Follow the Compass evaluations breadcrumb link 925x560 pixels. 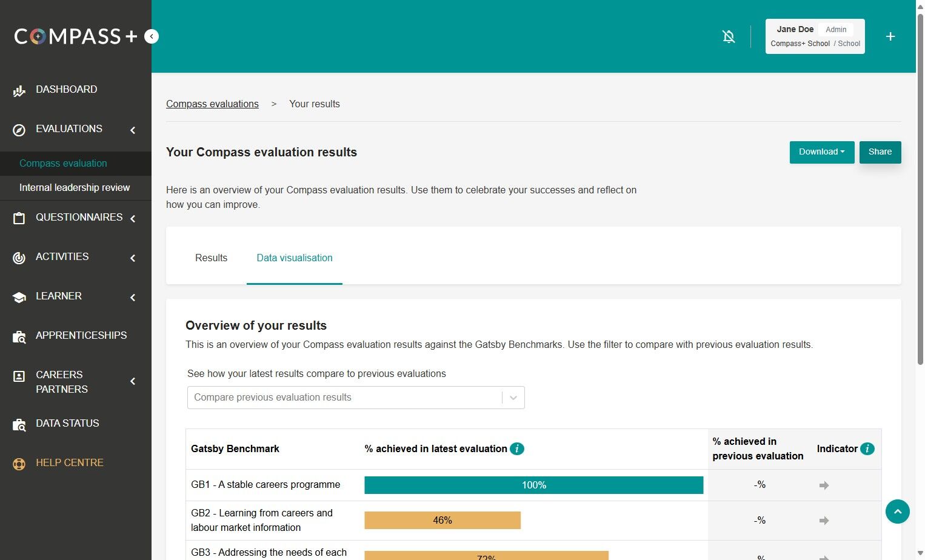pos(212,104)
